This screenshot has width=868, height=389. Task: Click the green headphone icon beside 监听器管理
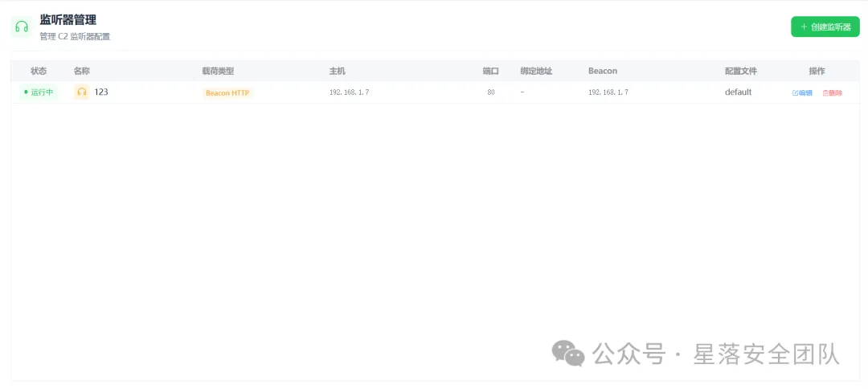tap(22, 27)
